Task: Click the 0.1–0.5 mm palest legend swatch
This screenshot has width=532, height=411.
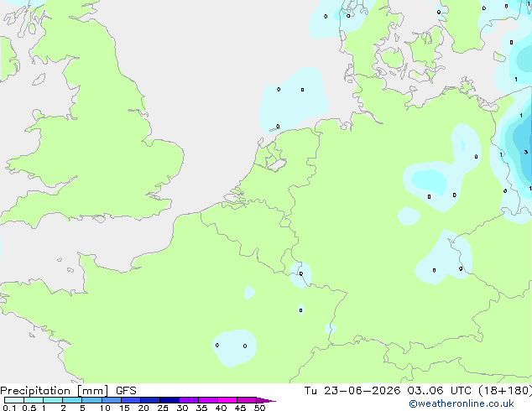Action: pos(14,400)
